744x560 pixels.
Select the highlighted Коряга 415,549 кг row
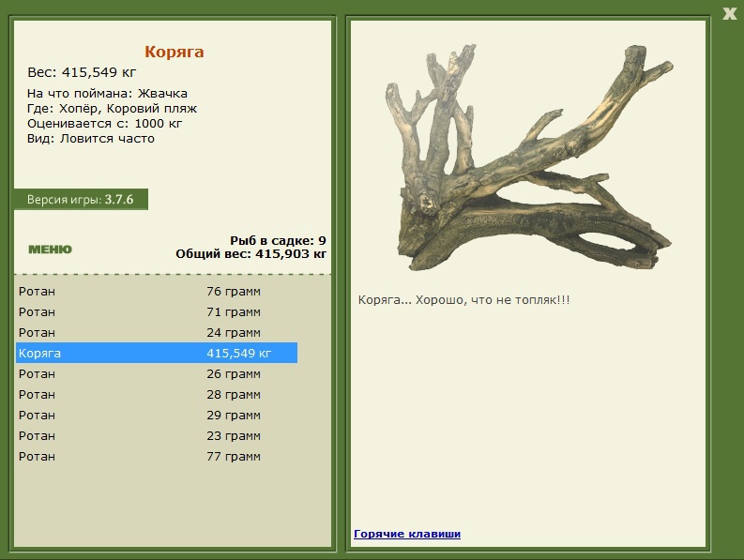(x=157, y=353)
